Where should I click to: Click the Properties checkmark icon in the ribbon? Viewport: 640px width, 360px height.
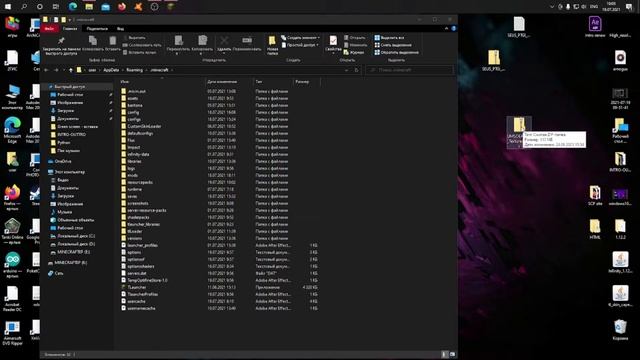click(333, 40)
